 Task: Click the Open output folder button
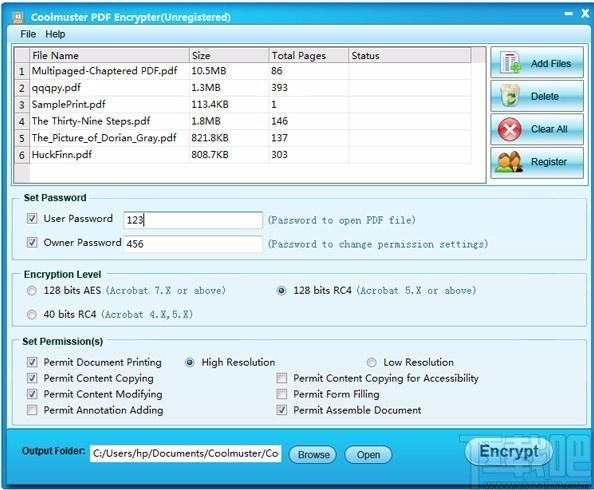368,454
